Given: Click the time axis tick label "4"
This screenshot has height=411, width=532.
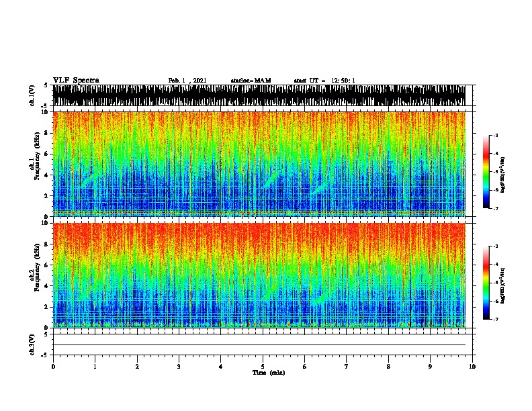Looking at the screenshot, I should (221, 367).
